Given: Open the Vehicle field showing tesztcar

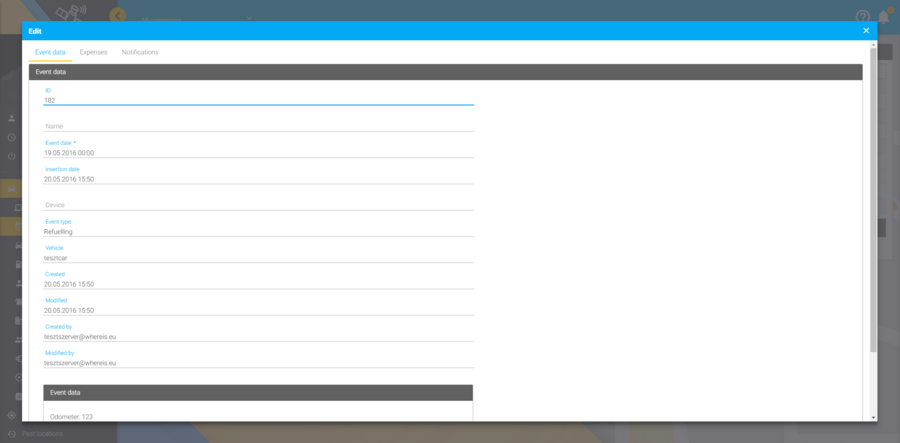Looking at the screenshot, I should (x=258, y=258).
